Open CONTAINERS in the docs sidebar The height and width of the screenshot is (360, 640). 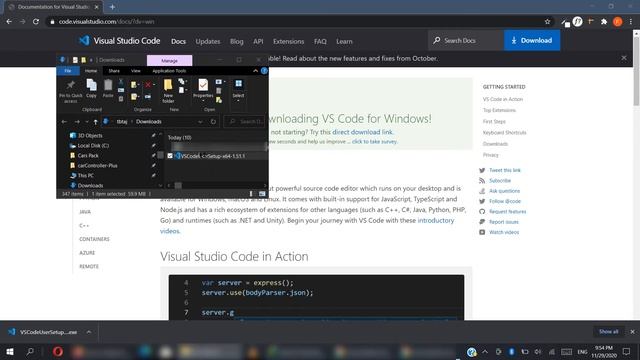pos(94,239)
